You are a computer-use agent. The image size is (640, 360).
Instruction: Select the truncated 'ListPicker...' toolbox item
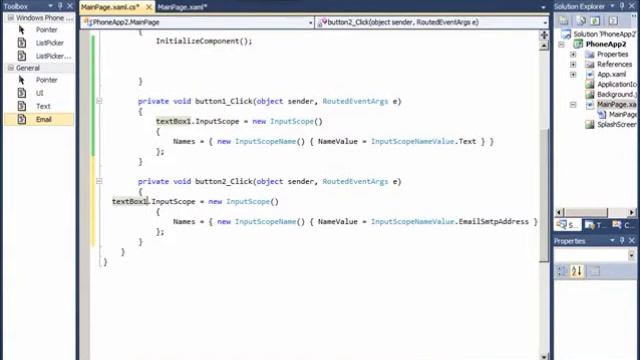[39, 56]
